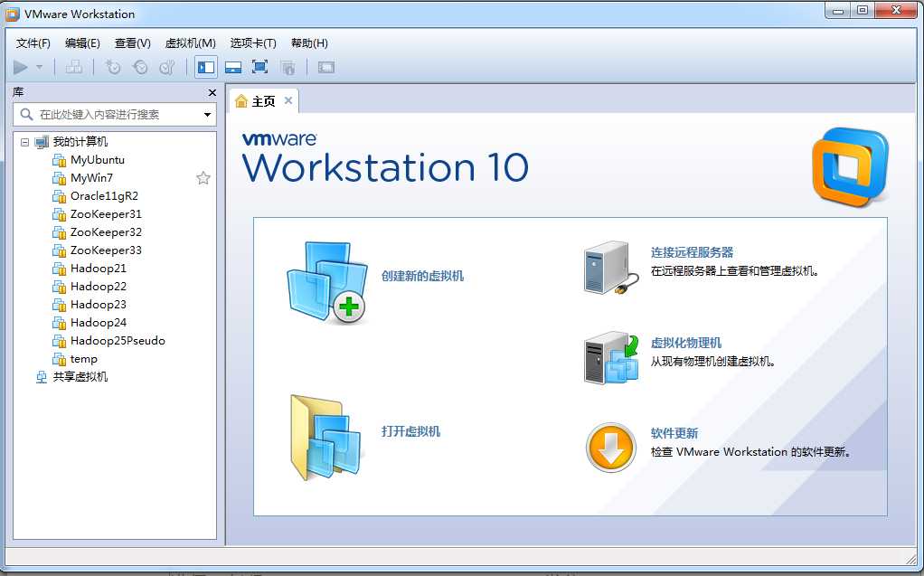Click the Send Ctrl+Alt+Del toolbar icon

pyautogui.click(x=73, y=67)
